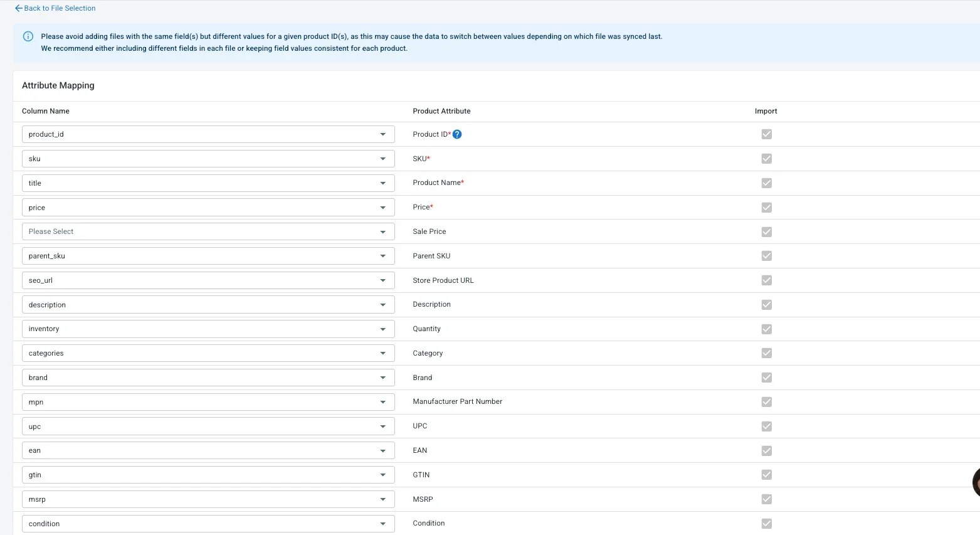Click the Brand attribute label

tap(423, 378)
